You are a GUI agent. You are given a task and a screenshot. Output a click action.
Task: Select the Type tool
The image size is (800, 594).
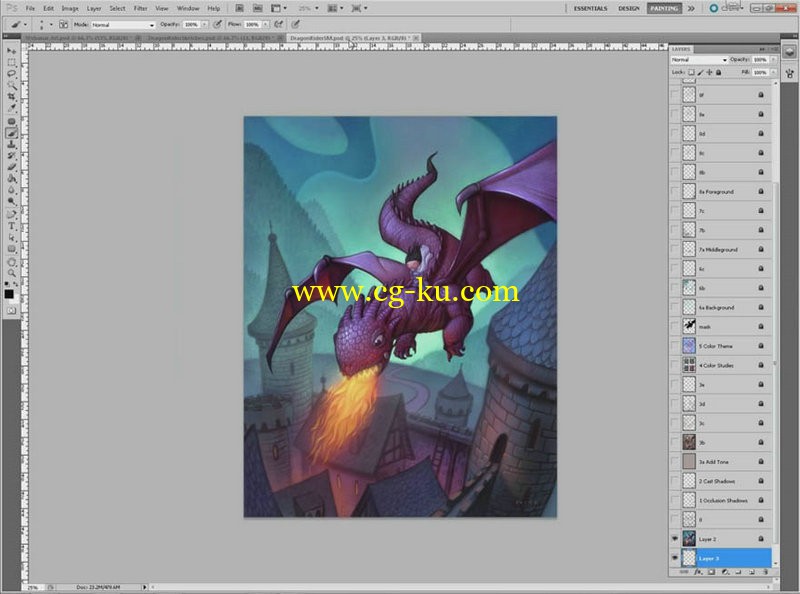pyautogui.click(x=11, y=226)
